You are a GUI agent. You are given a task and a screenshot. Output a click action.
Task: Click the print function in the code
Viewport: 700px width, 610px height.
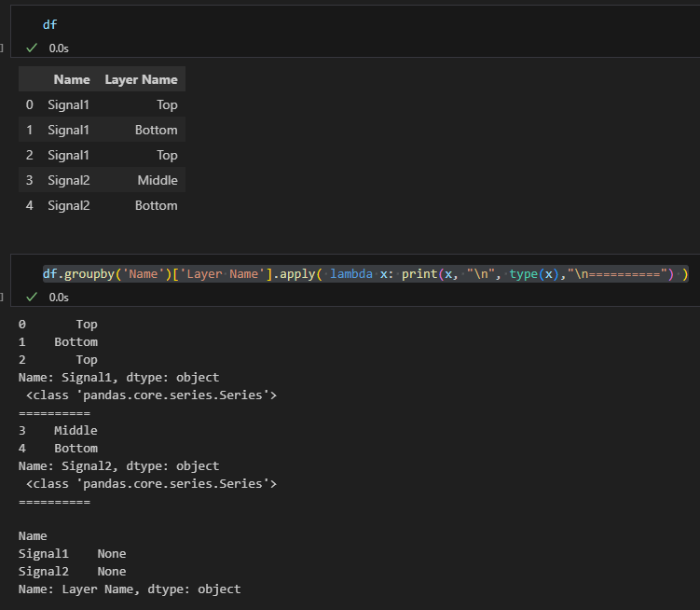419,274
